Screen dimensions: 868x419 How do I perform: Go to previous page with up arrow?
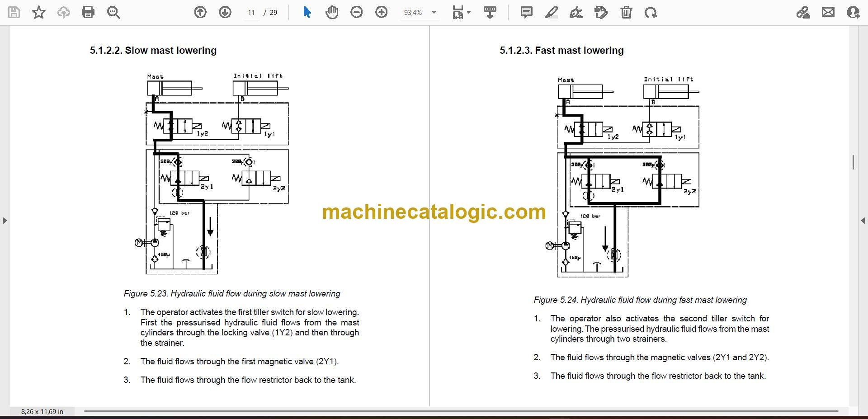click(200, 12)
